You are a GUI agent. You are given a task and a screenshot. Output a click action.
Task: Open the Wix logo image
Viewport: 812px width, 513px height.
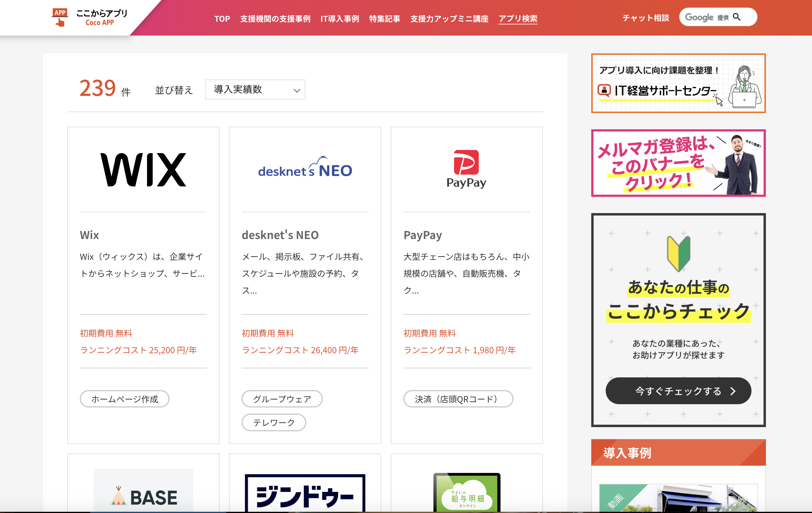point(143,169)
